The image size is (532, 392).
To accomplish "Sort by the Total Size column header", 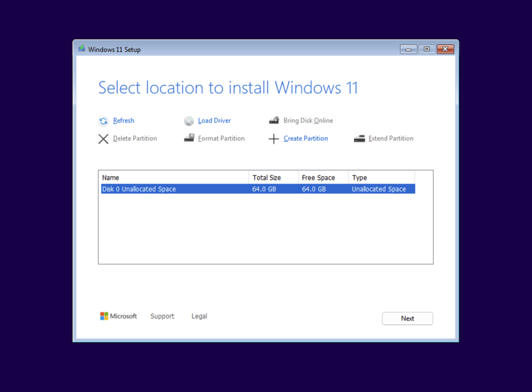I will [273, 178].
